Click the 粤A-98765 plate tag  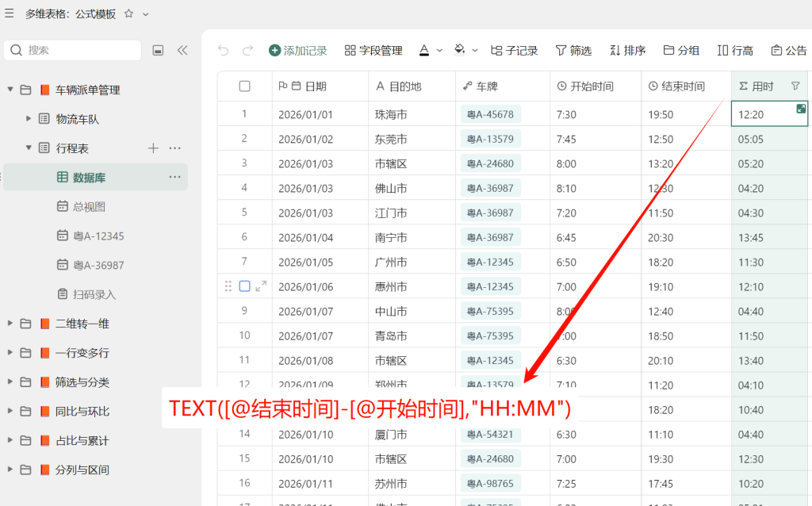click(x=490, y=483)
